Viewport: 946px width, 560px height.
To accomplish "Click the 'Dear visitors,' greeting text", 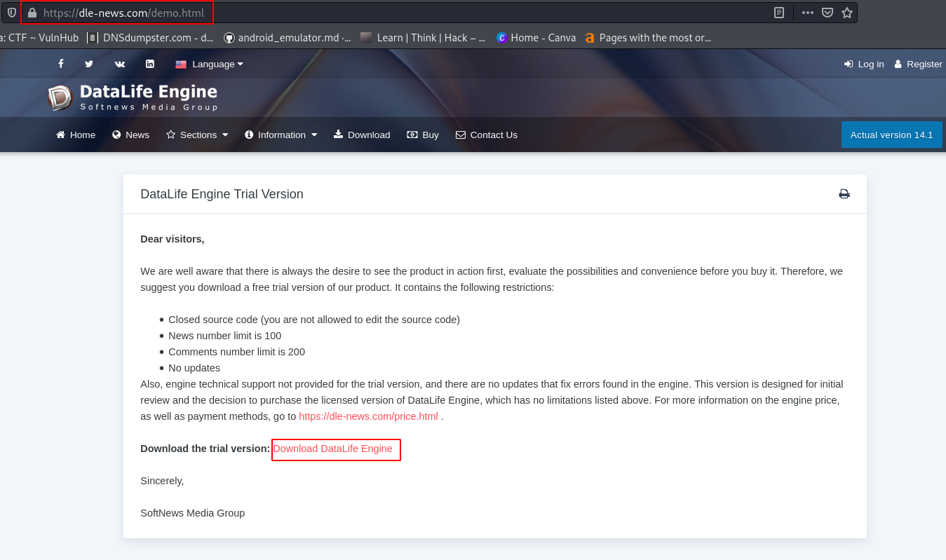I will tap(173, 239).
